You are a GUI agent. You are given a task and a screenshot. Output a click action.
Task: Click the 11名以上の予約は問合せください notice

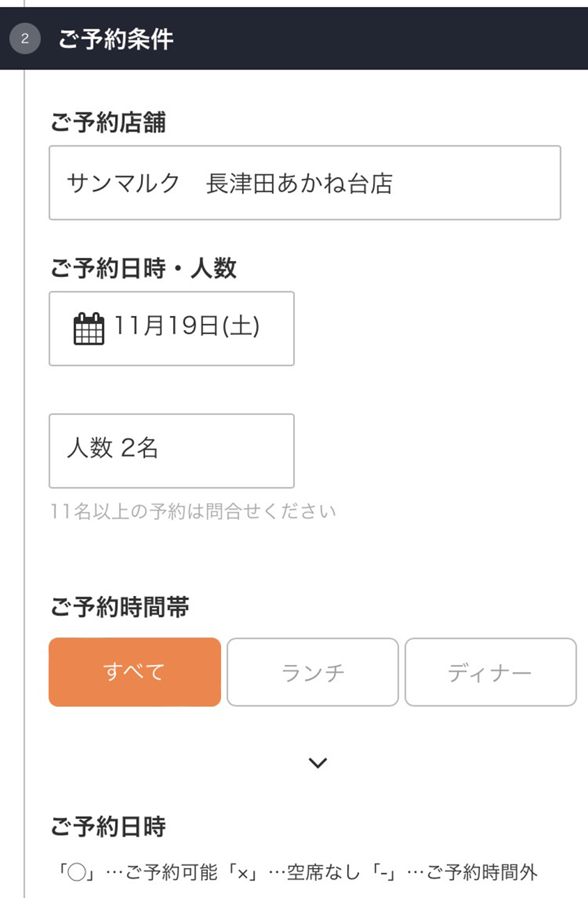[x=193, y=511]
